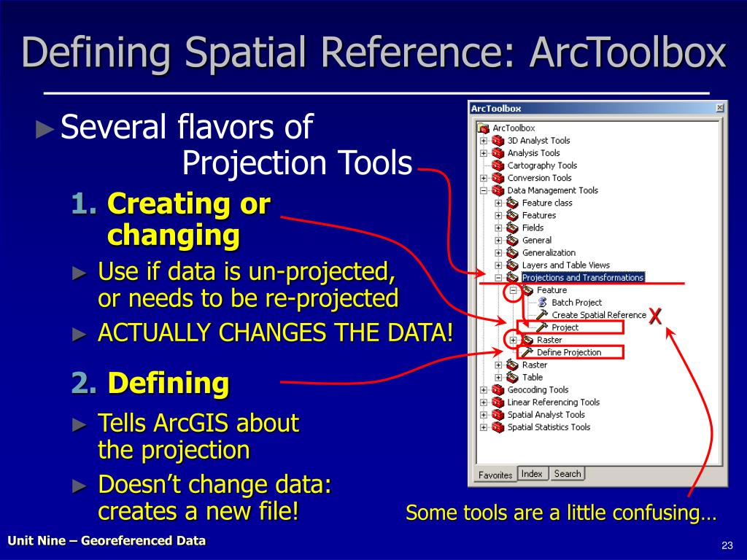This screenshot has height=560, width=747.
Task: Collapse the Data Management Tools node
Action: coord(484,190)
